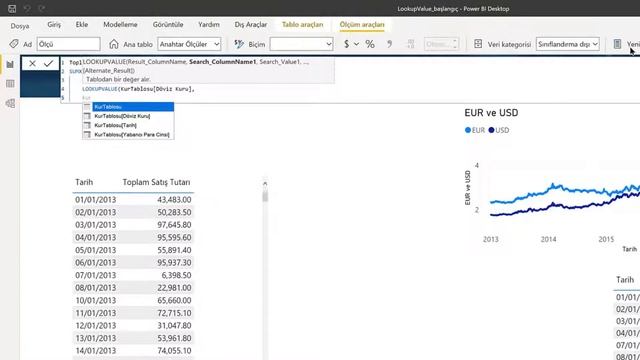Click the measure name tag icon
Screen dimensions: 640x360
(x=14, y=44)
